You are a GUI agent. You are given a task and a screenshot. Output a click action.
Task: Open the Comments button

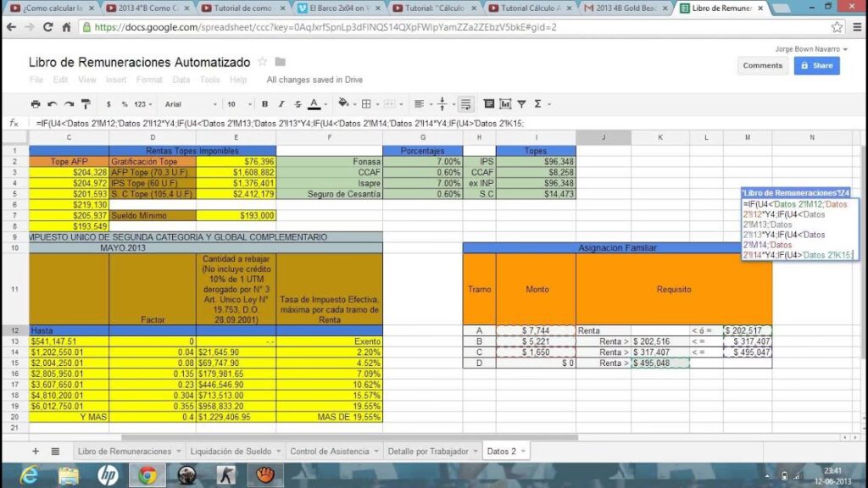(x=762, y=65)
